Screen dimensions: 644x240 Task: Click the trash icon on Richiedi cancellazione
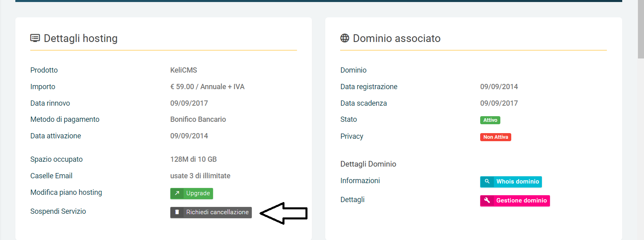(177, 212)
